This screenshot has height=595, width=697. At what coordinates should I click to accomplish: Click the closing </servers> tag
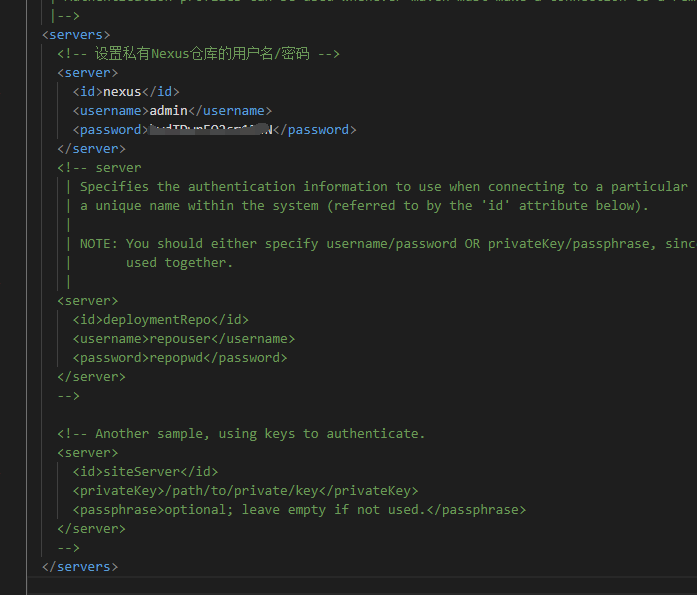coord(80,567)
